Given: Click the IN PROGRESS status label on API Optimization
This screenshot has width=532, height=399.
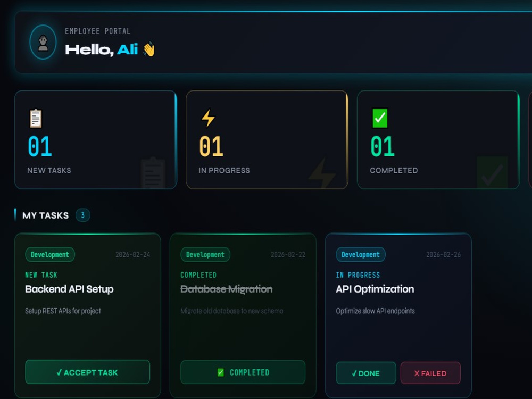Looking at the screenshot, I should [358, 275].
